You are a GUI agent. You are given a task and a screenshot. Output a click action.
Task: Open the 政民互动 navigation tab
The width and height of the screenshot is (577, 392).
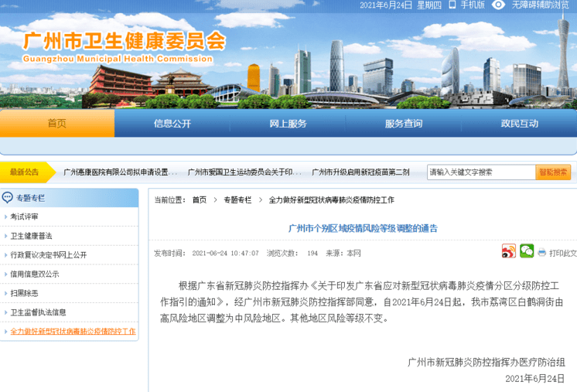(519, 124)
